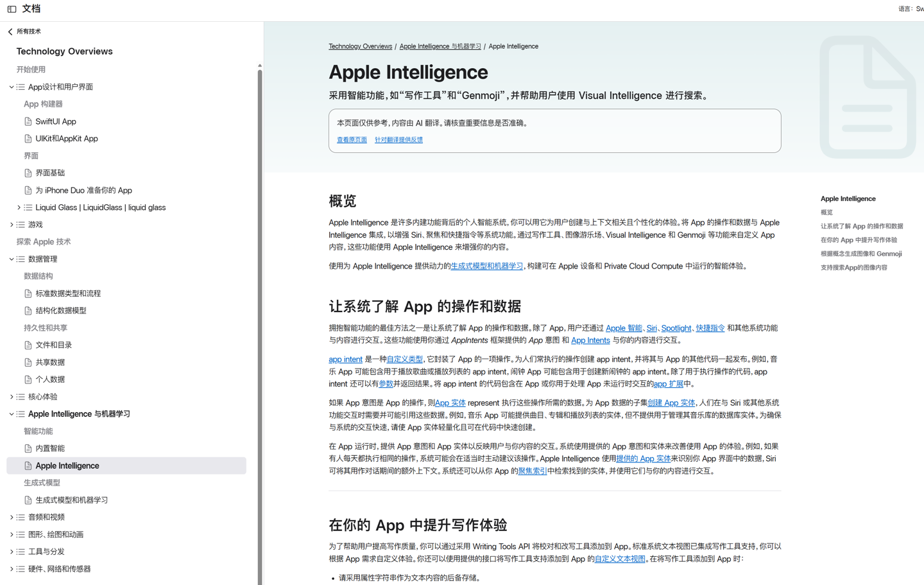Jump to 概览 in page outline
Image resolution: width=924 pixels, height=585 pixels.
(x=826, y=213)
